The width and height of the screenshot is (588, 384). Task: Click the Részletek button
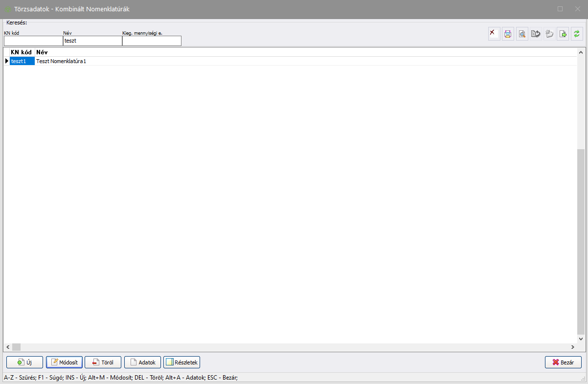tap(181, 362)
